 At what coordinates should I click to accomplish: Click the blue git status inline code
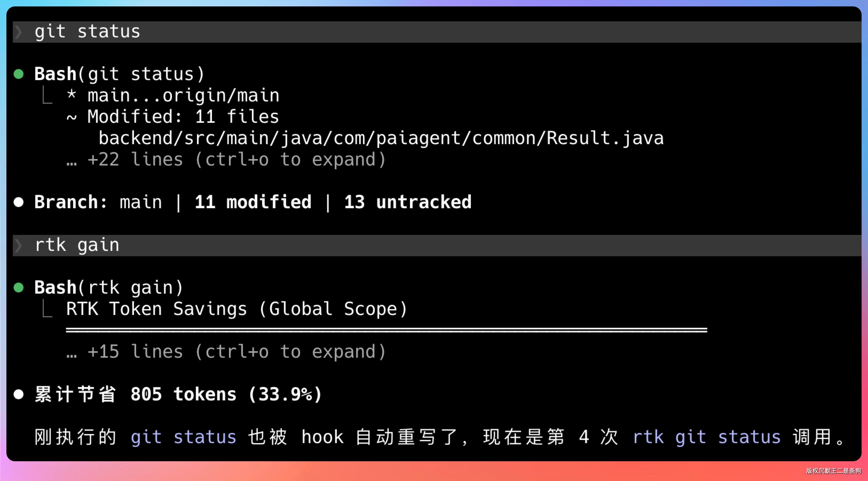point(183,437)
